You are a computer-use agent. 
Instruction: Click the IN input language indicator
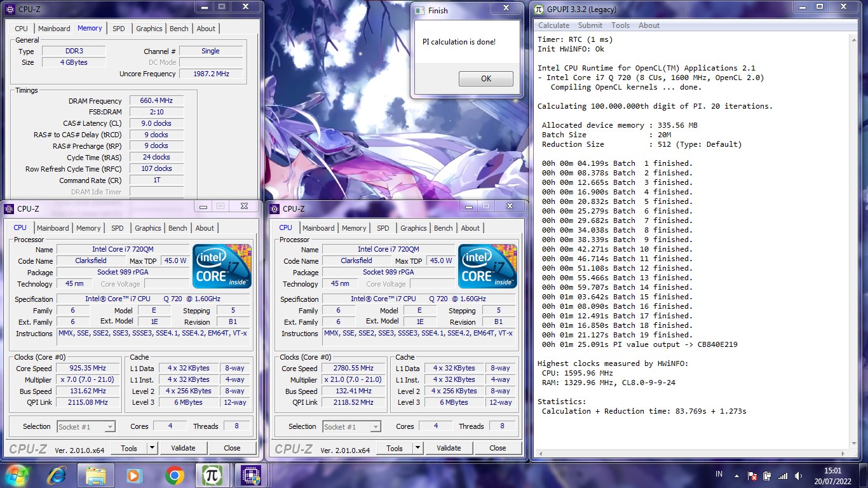(719, 474)
